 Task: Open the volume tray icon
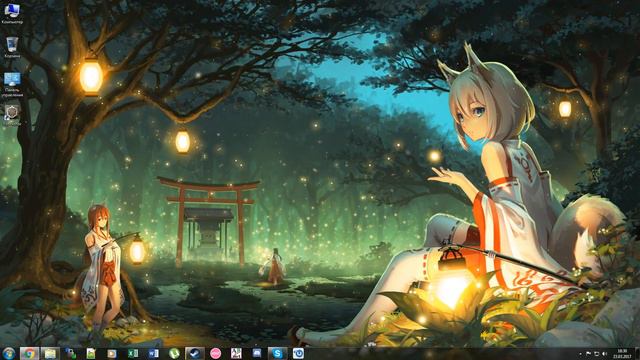coord(604,354)
